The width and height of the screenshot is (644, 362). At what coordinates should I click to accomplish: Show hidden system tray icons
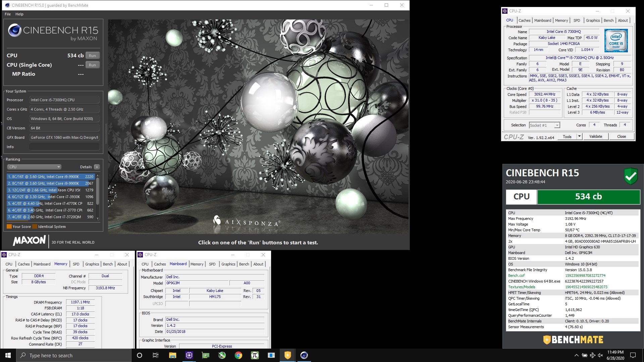(576, 355)
